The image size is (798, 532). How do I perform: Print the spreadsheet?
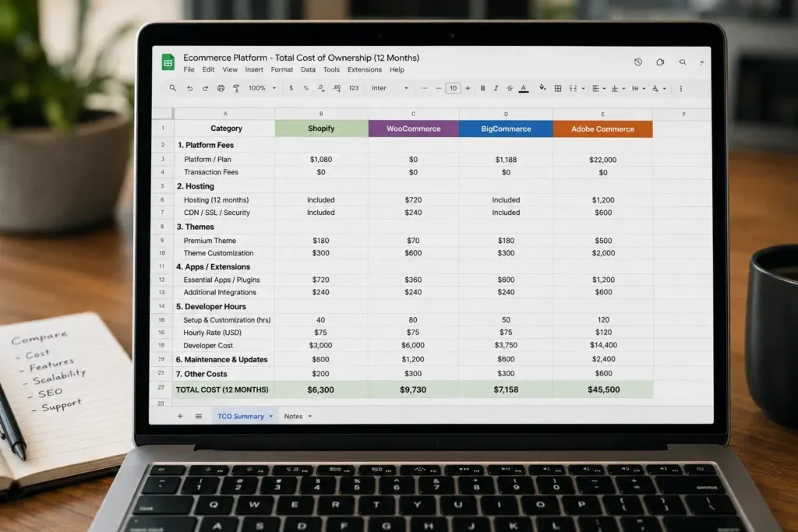coord(221,88)
